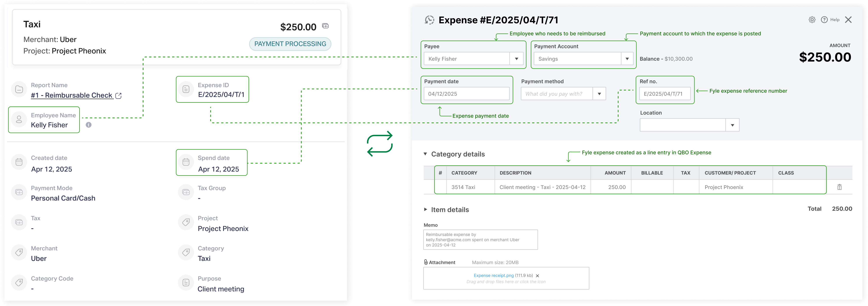Open Reimbursable Check report via external link icon
868x306 pixels.
click(118, 96)
